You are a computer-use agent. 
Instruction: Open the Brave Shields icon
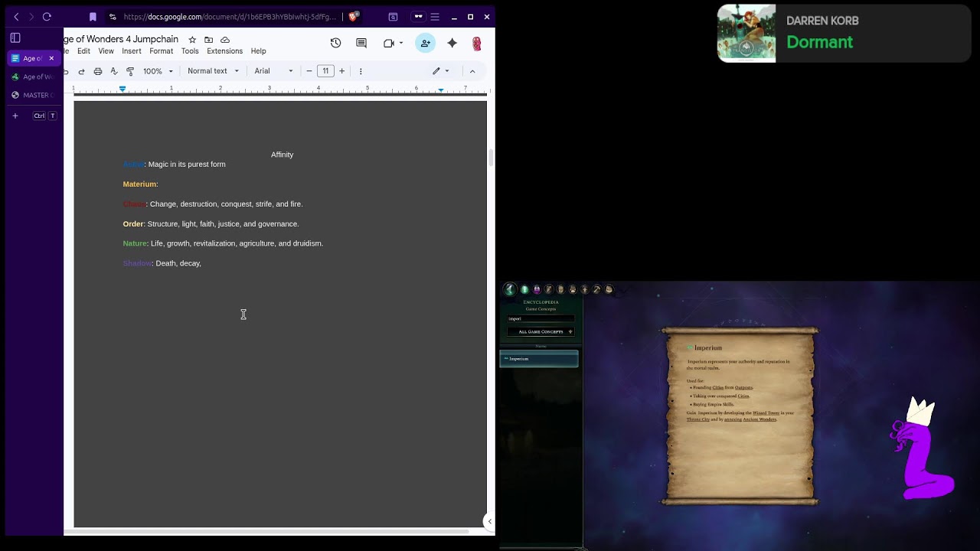354,17
